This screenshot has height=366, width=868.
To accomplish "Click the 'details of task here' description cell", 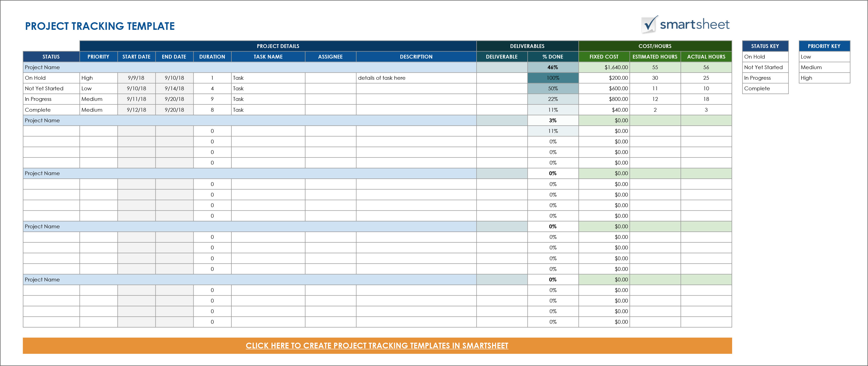I will [416, 78].
